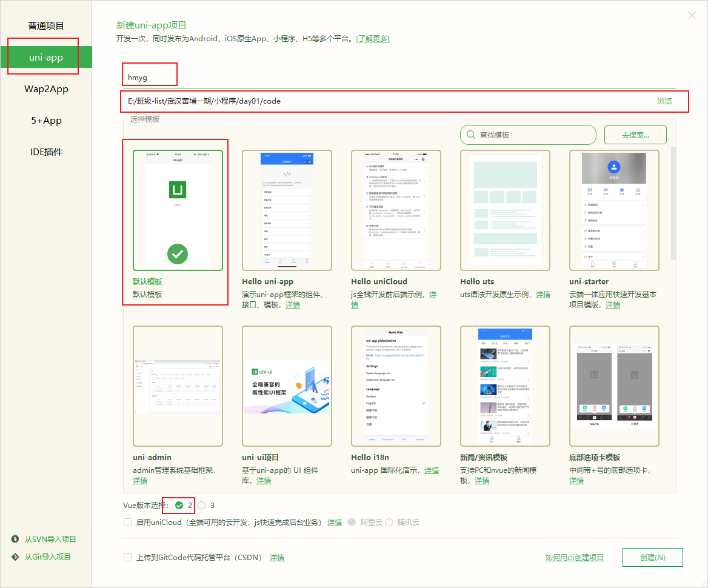Select the uni-app project type
The width and height of the screenshot is (708, 588).
coord(45,58)
